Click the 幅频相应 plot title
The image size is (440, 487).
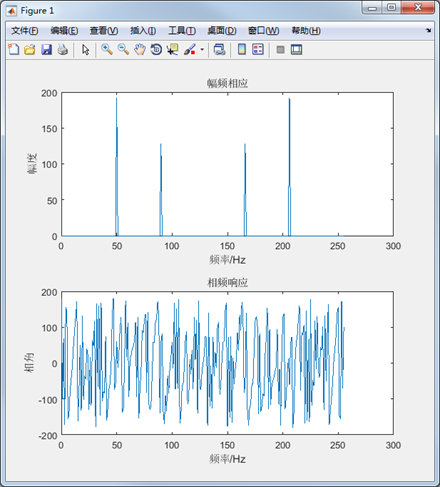click(227, 83)
